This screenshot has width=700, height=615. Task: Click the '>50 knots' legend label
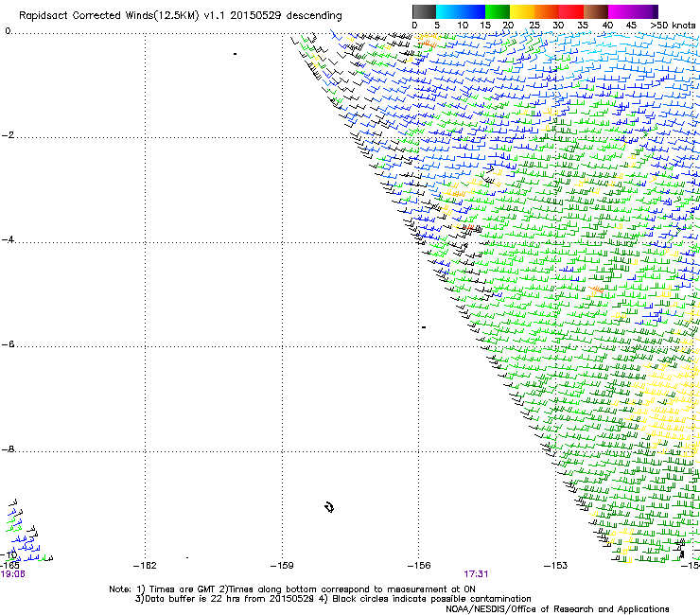click(673, 26)
